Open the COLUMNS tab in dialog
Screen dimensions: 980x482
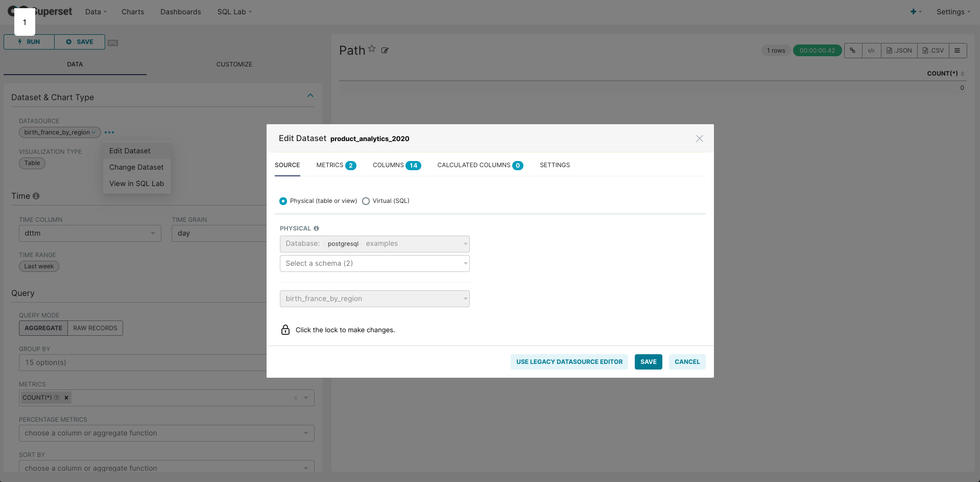[x=397, y=165]
